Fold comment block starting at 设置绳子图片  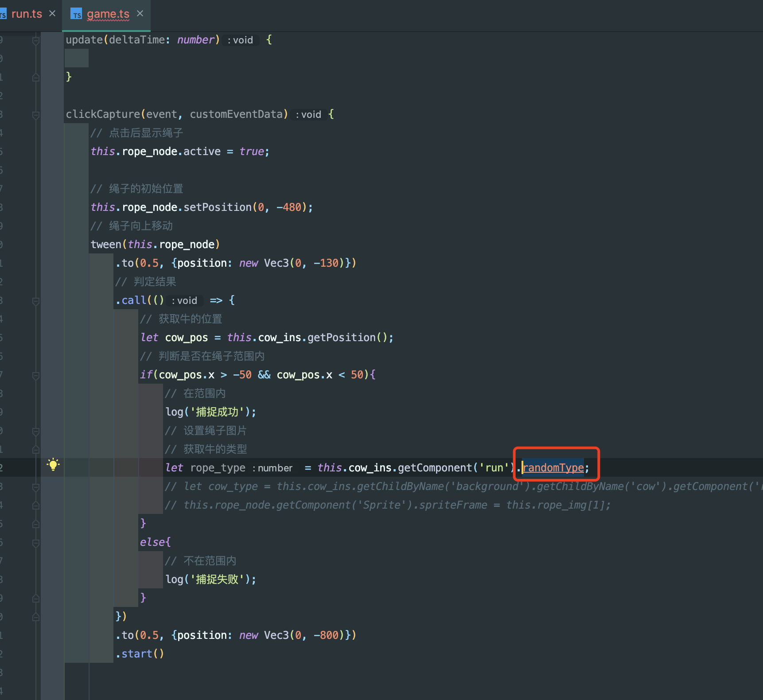point(36,431)
